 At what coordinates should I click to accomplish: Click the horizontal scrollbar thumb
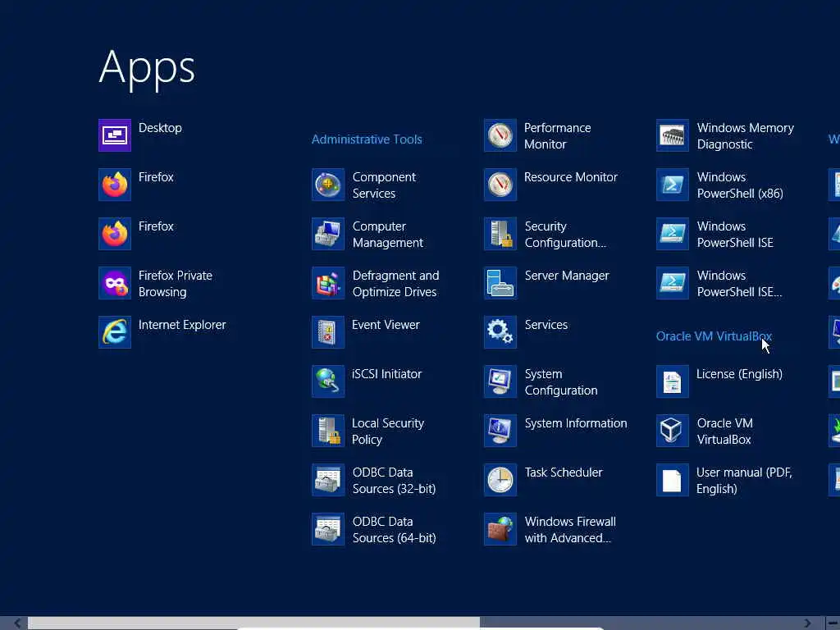pyautogui.click(x=254, y=623)
